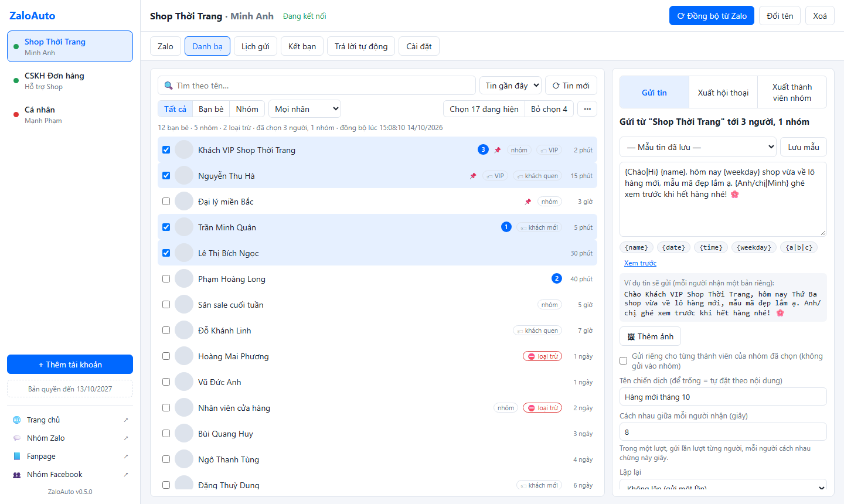Viewport: 844px width, 504px height.
Task: Switch to the Trả lời tự động tab
Action: pos(361,46)
